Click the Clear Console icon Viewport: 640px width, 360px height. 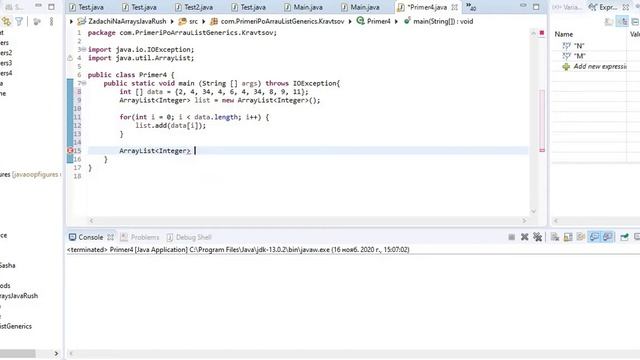point(555,237)
